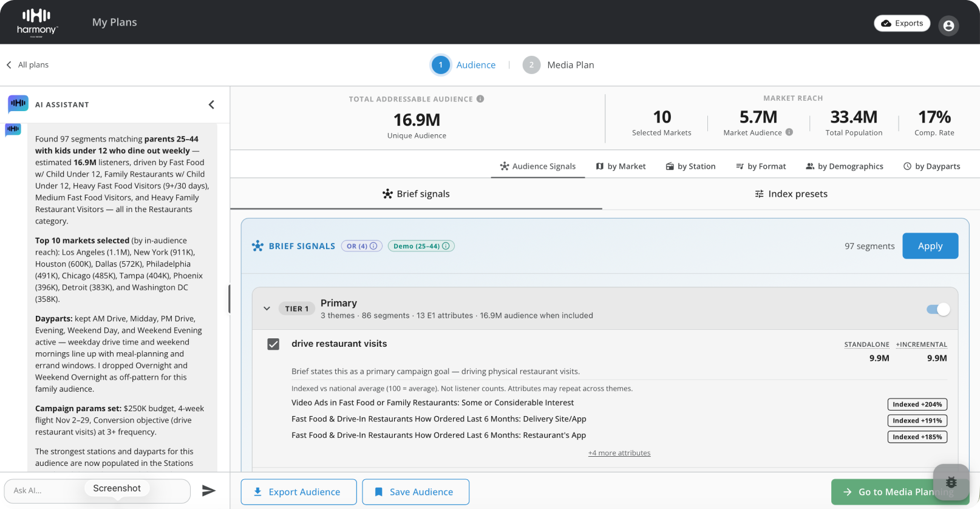Viewport: 980px width, 509px height.
Task: Click the Brief Signals network icon
Action: (x=258, y=246)
